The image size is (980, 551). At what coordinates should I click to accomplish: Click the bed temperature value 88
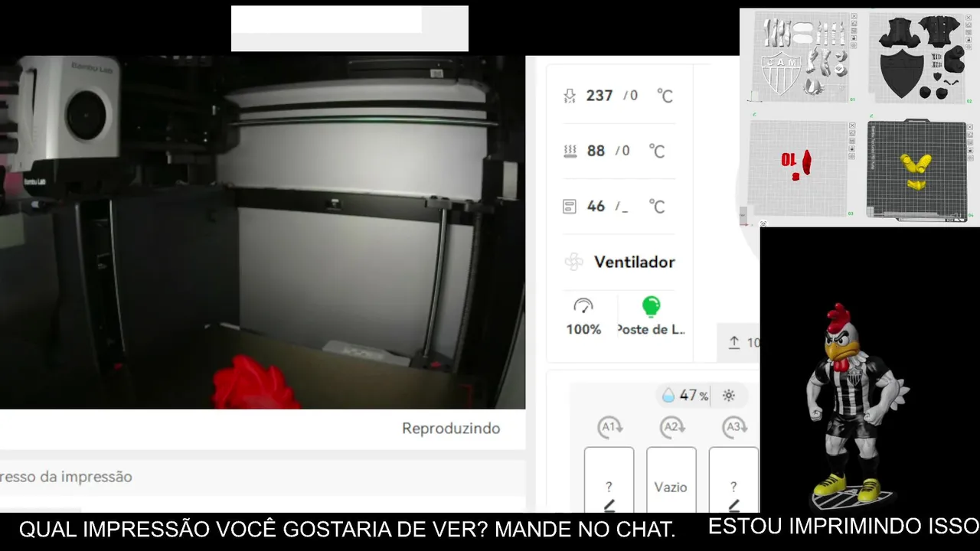596,151
